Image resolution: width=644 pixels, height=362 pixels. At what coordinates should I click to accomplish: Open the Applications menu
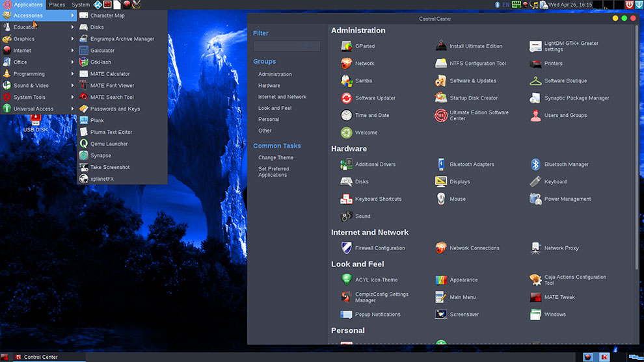(23, 5)
